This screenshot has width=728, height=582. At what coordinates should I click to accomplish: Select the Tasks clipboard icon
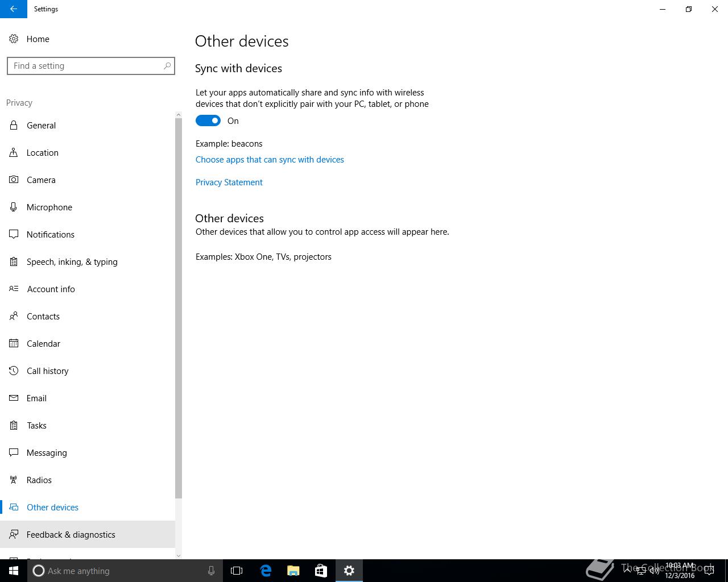point(14,425)
